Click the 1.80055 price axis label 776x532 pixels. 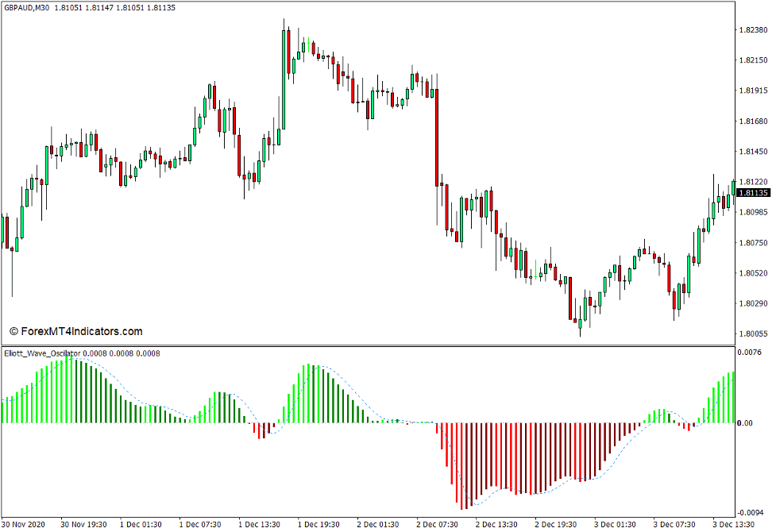click(x=753, y=334)
